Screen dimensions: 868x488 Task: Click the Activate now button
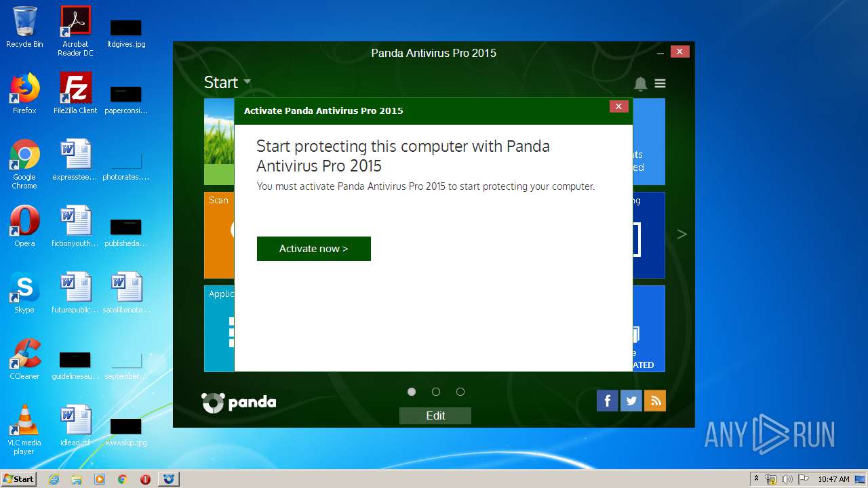point(313,249)
